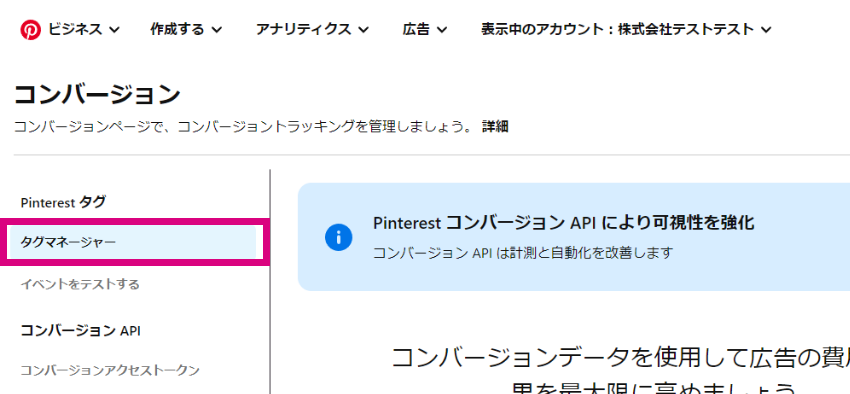The image size is (850, 394).
Task: Click the コンバージョン page title
Action: pos(97,95)
